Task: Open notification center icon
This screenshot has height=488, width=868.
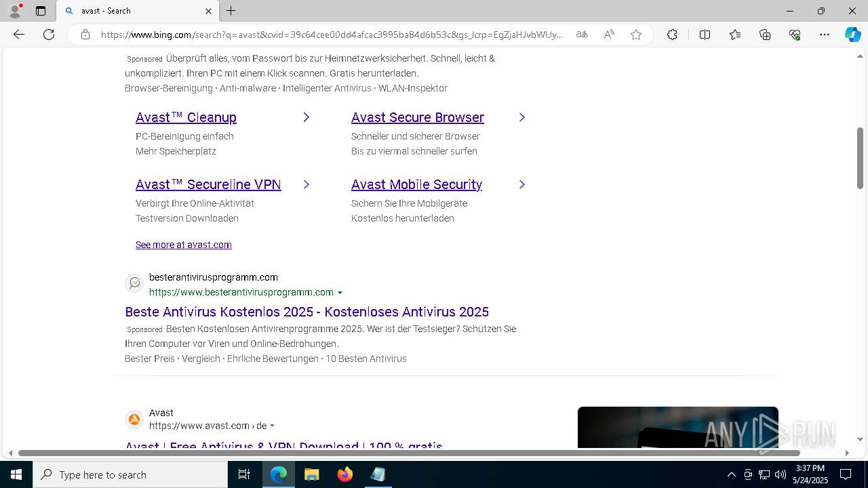Action: [x=846, y=474]
